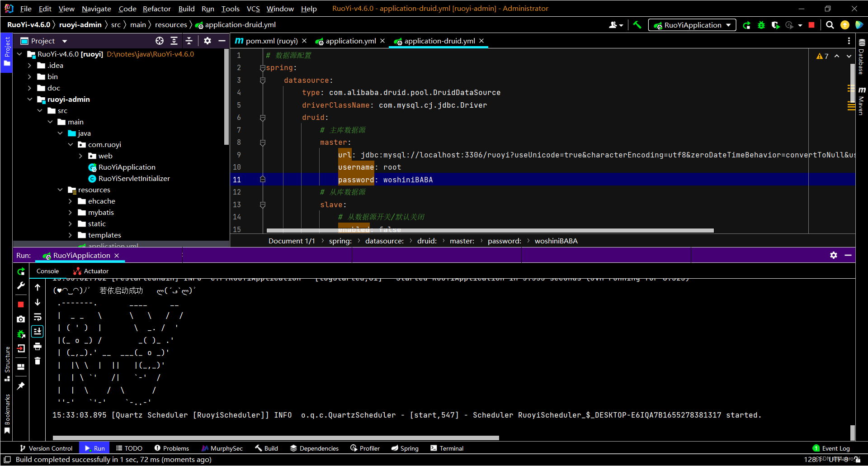The width and height of the screenshot is (868, 466).
Task: Click the locate-file target icon in Project panel
Action: 160,41
